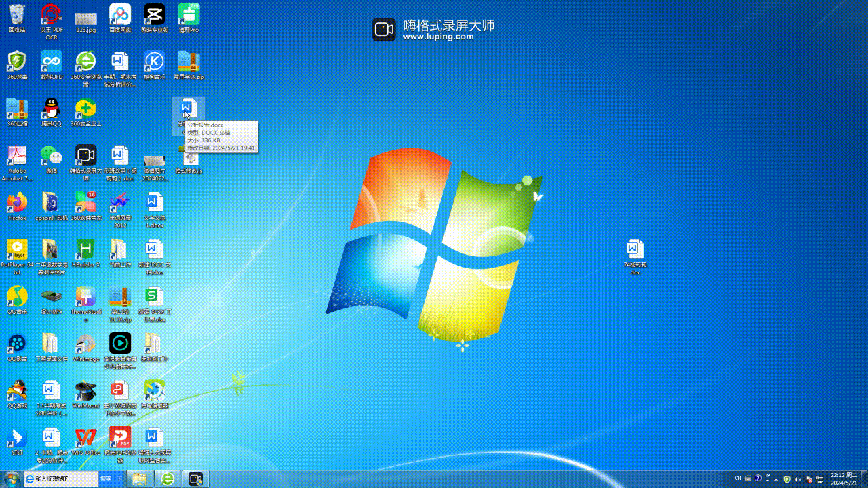Select the 分析报告.docx document icon
The width and height of the screenshot is (868, 488).
[x=188, y=108]
